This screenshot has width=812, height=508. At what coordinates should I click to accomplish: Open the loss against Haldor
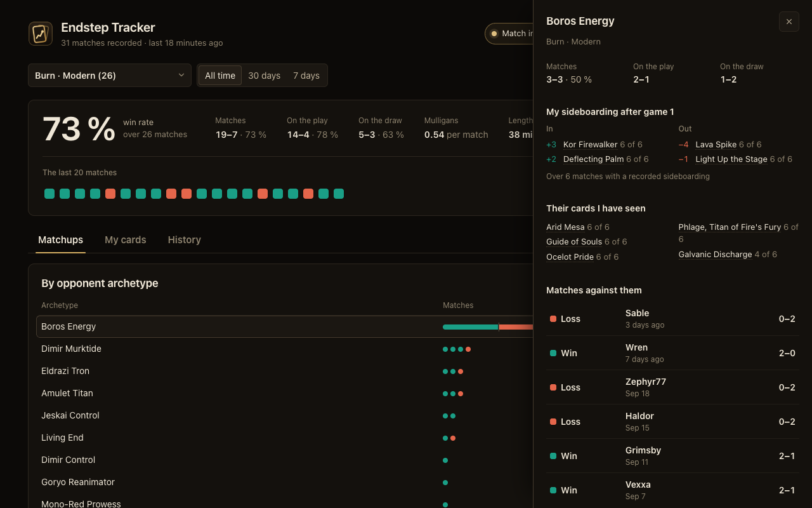[672, 422]
